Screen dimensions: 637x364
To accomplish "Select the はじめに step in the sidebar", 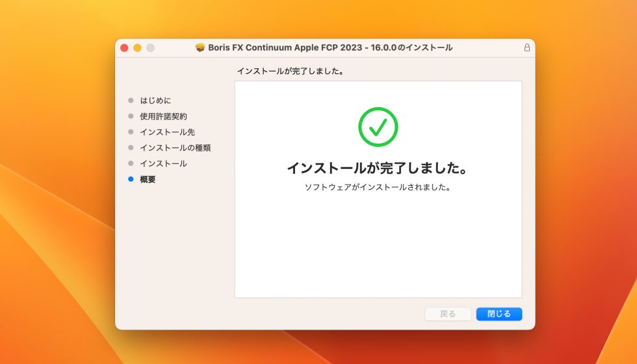I will pos(155,100).
